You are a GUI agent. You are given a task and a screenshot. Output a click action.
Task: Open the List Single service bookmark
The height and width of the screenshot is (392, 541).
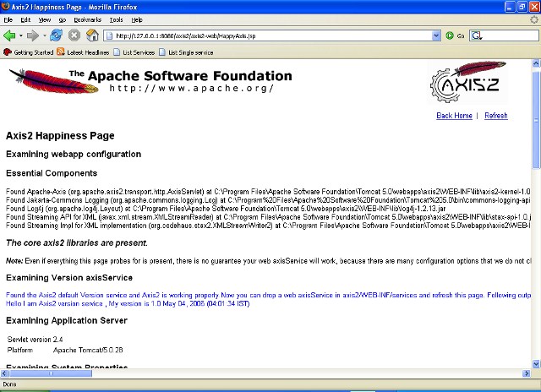point(186,52)
